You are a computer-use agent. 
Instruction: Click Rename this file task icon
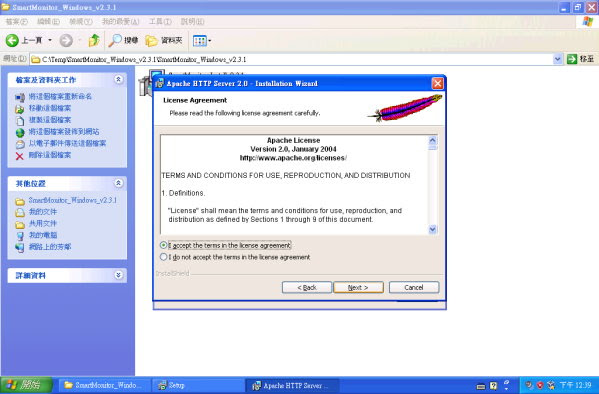[x=20, y=97]
